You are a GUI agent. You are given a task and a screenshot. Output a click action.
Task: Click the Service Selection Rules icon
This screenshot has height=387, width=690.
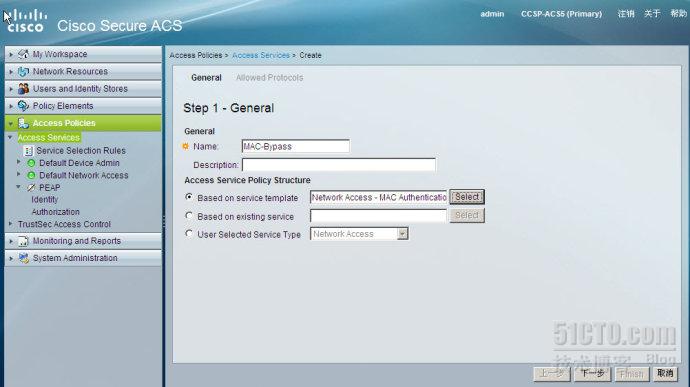[x=29, y=151]
